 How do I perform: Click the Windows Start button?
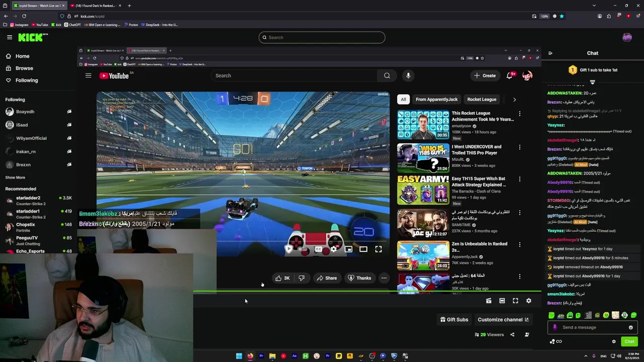(x=239, y=356)
